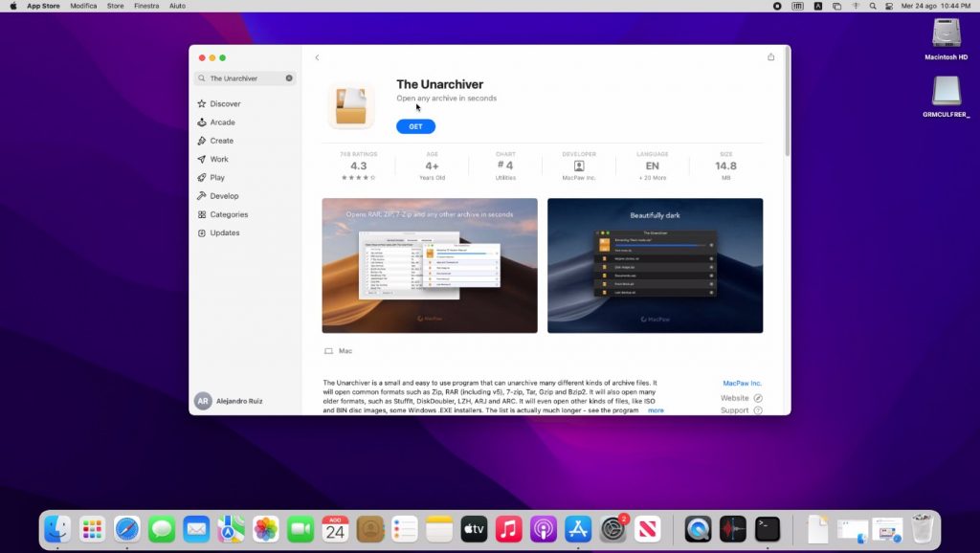Expand the description with the more link
The height and width of the screenshot is (553, 980).
pyautogui.click(x=656, y=410)
